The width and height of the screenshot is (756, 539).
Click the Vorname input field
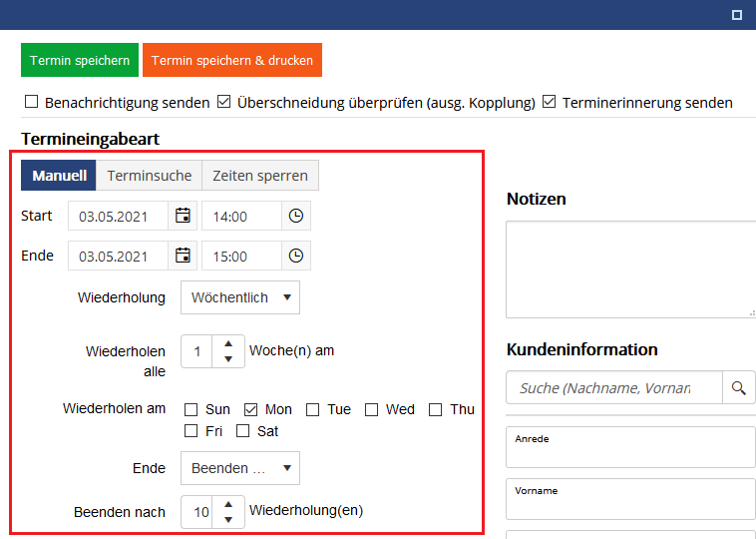coord(630,499)
